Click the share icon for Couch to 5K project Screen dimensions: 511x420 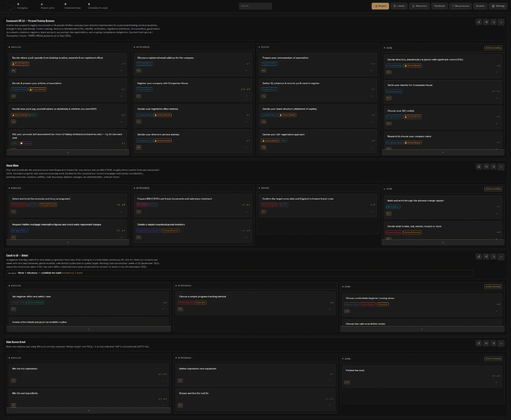pyautogui.click(x=486, y=257)
